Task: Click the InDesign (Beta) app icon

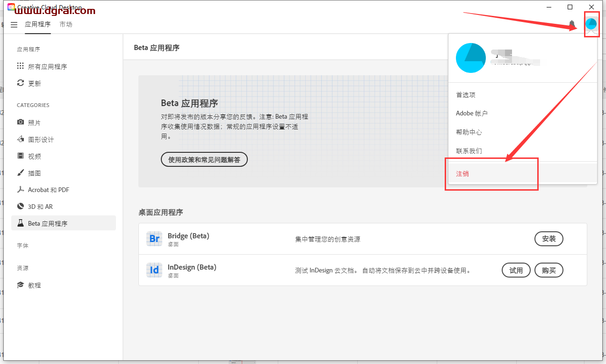Action: (154, 270)
